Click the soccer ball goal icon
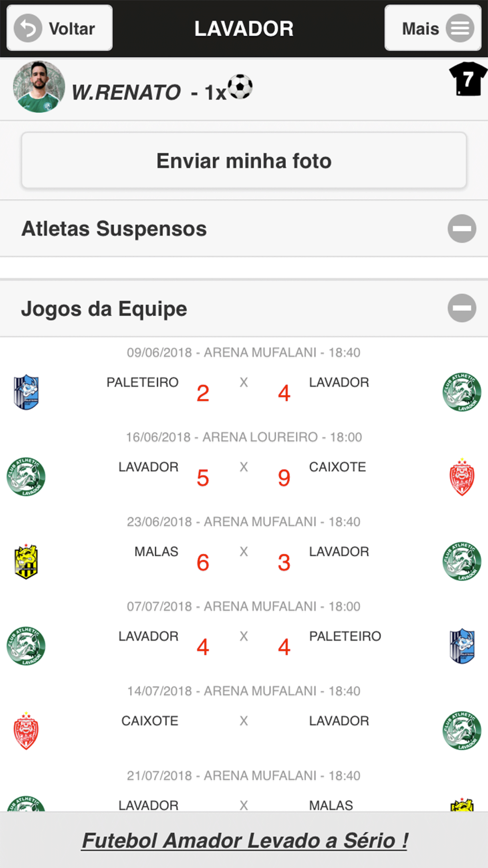The width and height of the screenshot is (488, 868). pos(240,86)
